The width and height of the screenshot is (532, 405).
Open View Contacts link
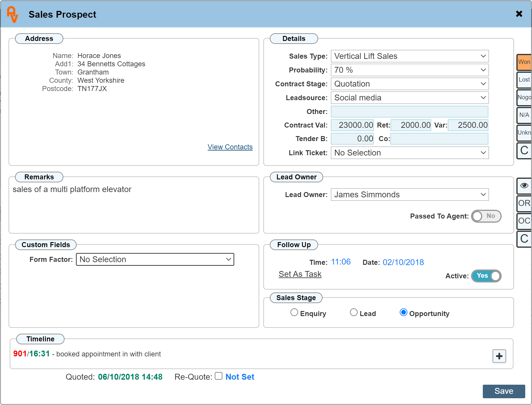tap(230, 147)
